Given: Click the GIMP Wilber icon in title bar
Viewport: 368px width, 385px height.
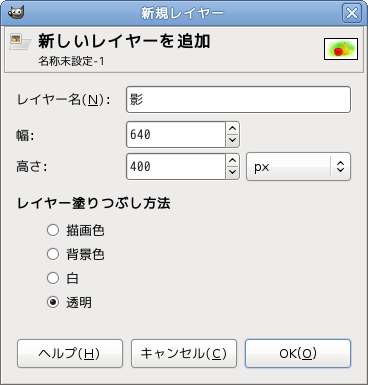Looking at the screenshot, I should (x=16, y=13).
